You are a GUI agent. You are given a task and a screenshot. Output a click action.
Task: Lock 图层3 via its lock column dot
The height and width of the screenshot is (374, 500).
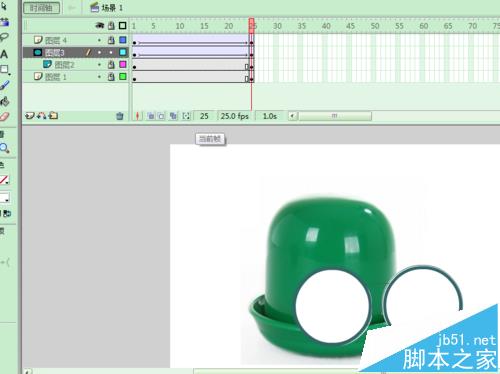point(111,52)
